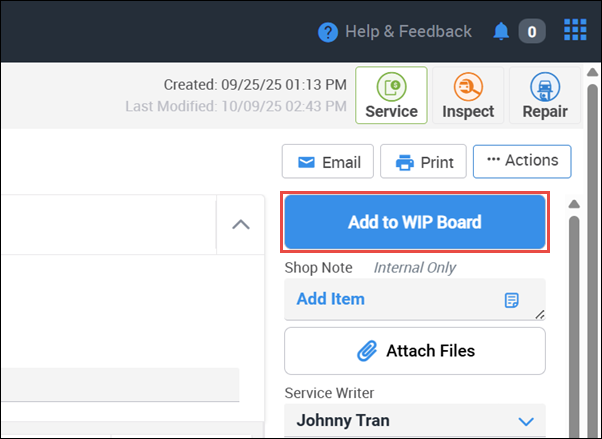Screen dimensions: 602x439
Task: Click the Print button
Action: (x=424, y=162)
